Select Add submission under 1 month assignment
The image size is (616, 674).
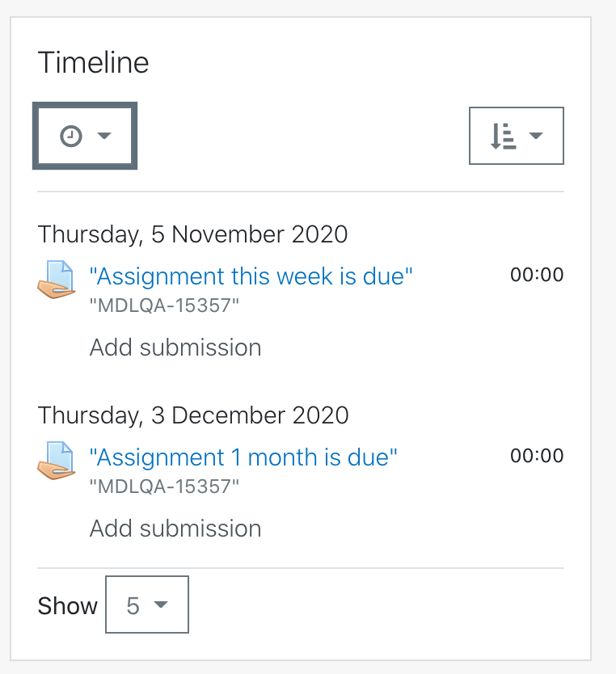(175, 529)
